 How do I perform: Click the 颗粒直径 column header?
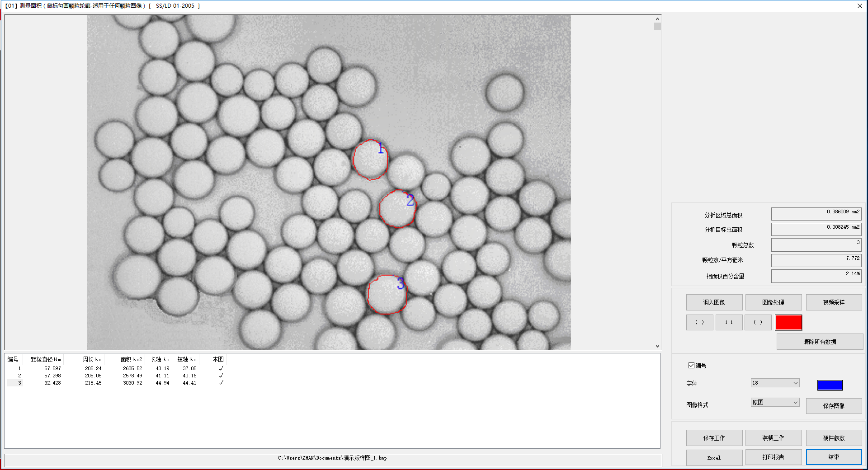click(x=45, y=359)
